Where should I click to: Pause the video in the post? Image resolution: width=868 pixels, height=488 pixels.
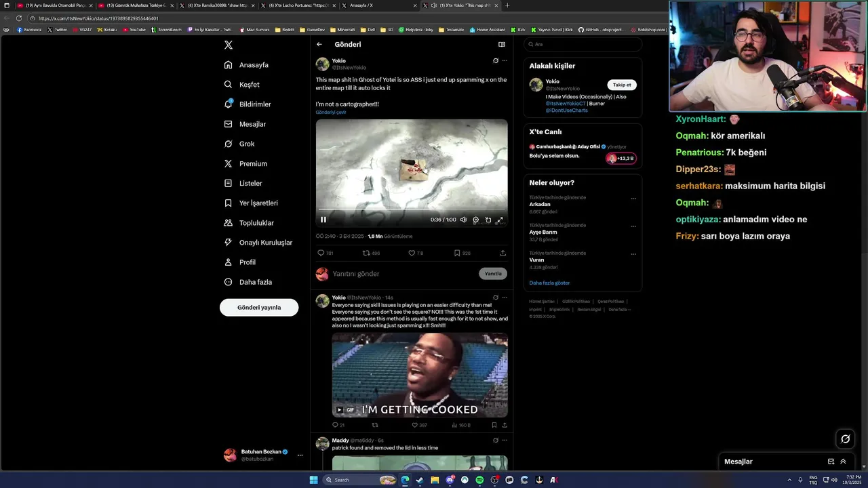tap(323, 220)
